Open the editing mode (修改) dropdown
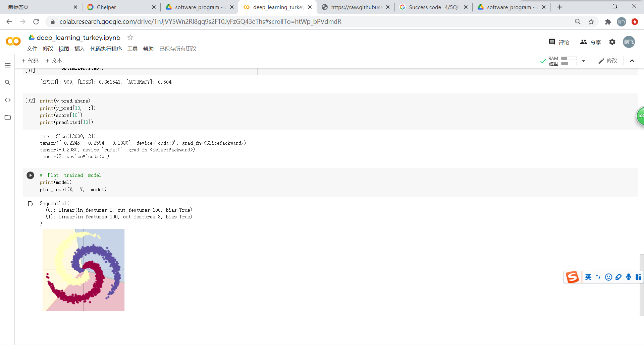 coord(608,61)
